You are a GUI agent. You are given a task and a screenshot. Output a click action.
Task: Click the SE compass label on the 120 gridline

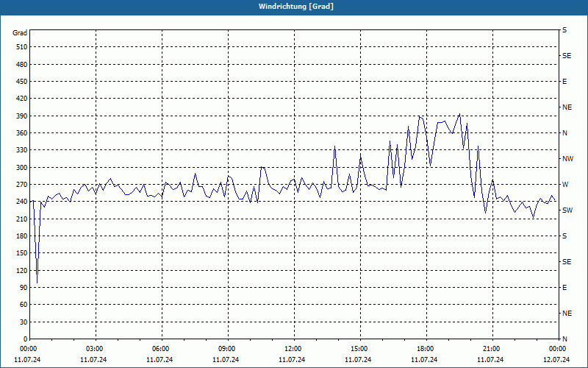(567, 262)
